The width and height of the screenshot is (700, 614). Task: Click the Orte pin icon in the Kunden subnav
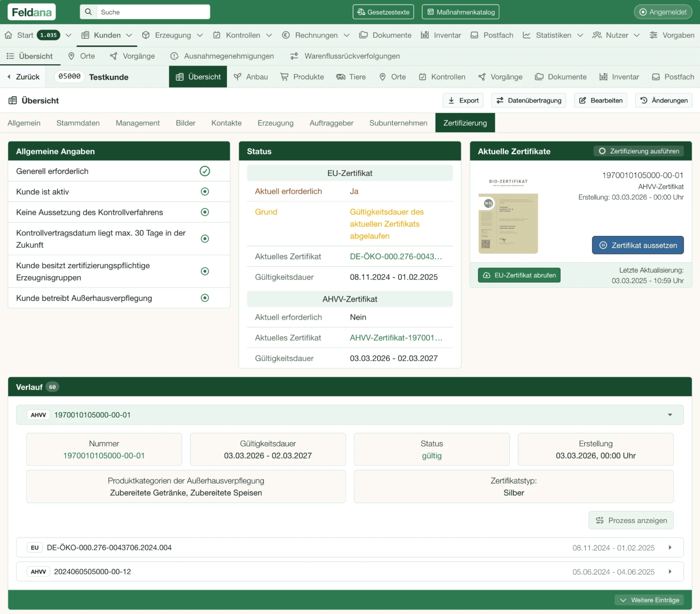click(71, 56)
